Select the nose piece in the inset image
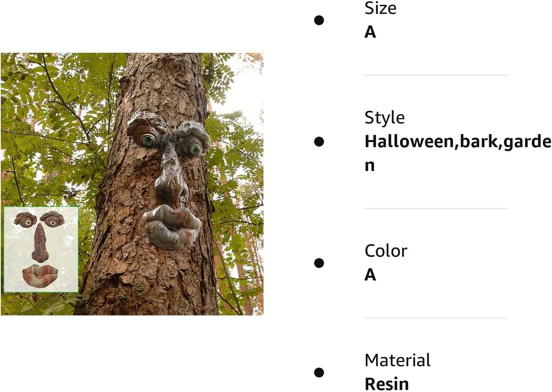 40,243
